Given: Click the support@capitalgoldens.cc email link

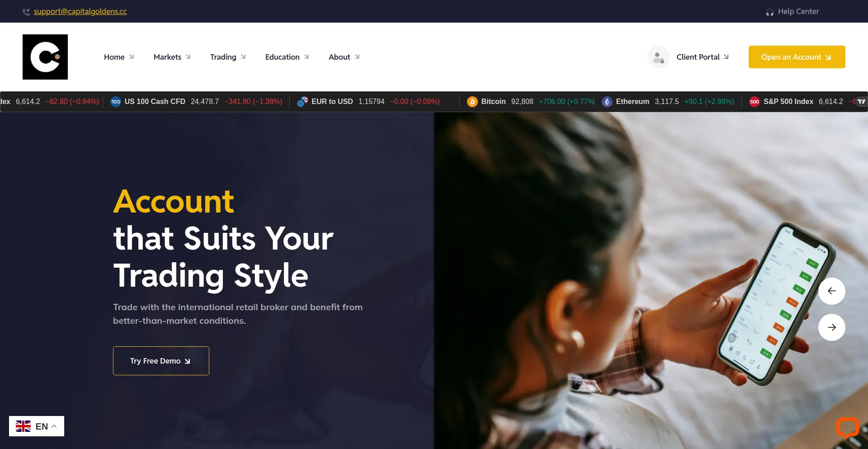Looking at the screenshot, I should (x=80, y=11).
